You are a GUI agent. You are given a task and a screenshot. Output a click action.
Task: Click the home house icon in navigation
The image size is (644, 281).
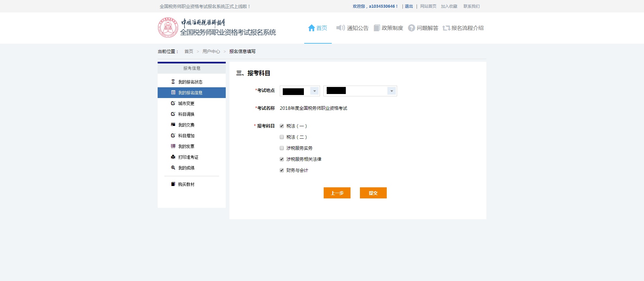click(x=311, y=28)
